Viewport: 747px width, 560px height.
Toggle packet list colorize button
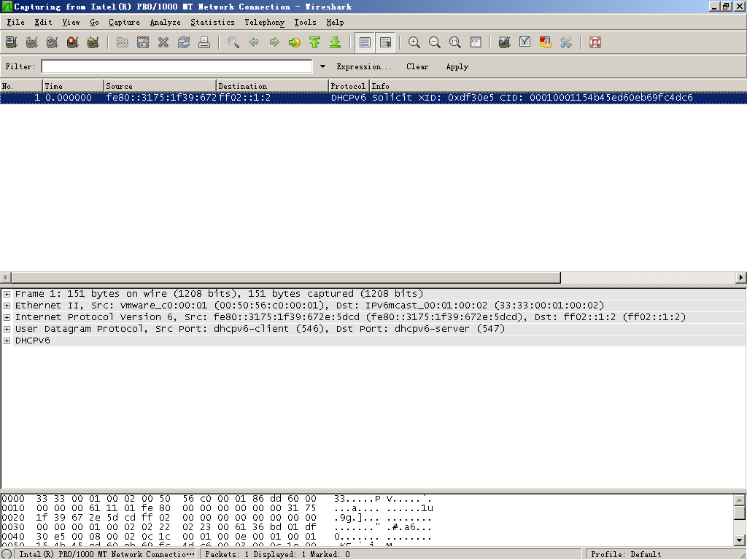365,42
